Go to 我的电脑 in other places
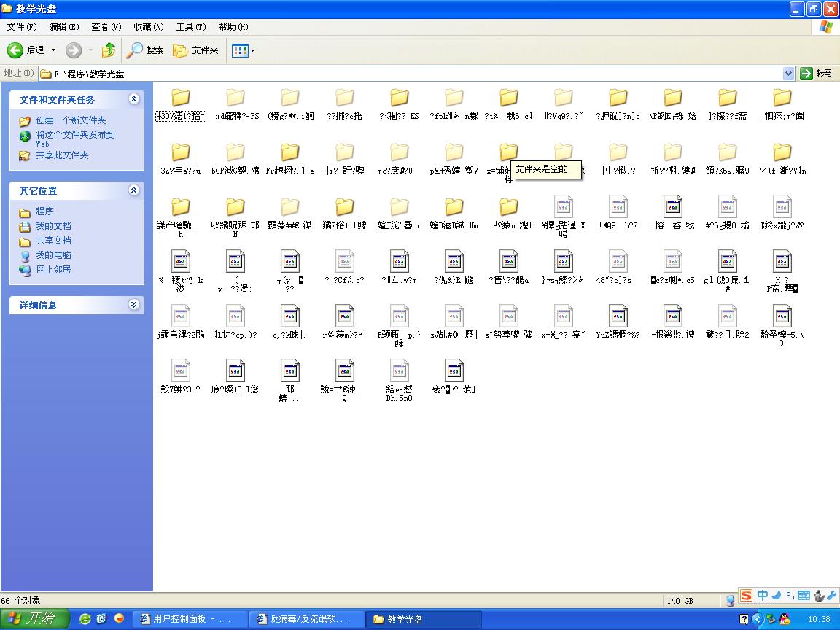The image size is (840, 630). (x=53, y=255)
